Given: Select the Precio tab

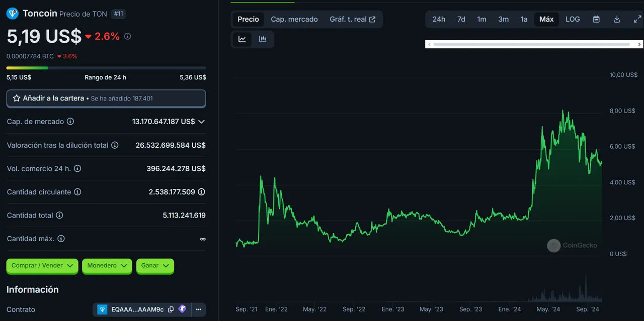Looking at the screenshot, I should pyautogui.click(x=248, y=19).
